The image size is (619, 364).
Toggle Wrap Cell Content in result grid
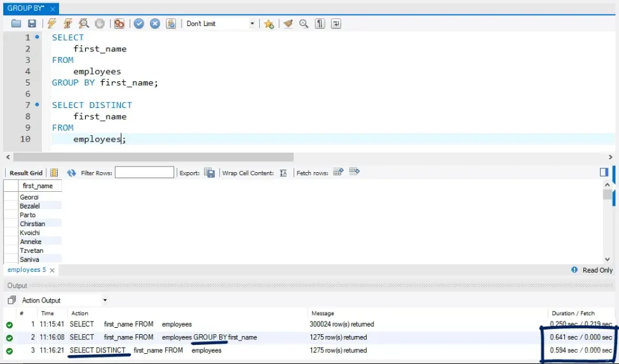(x=283, y=173)
